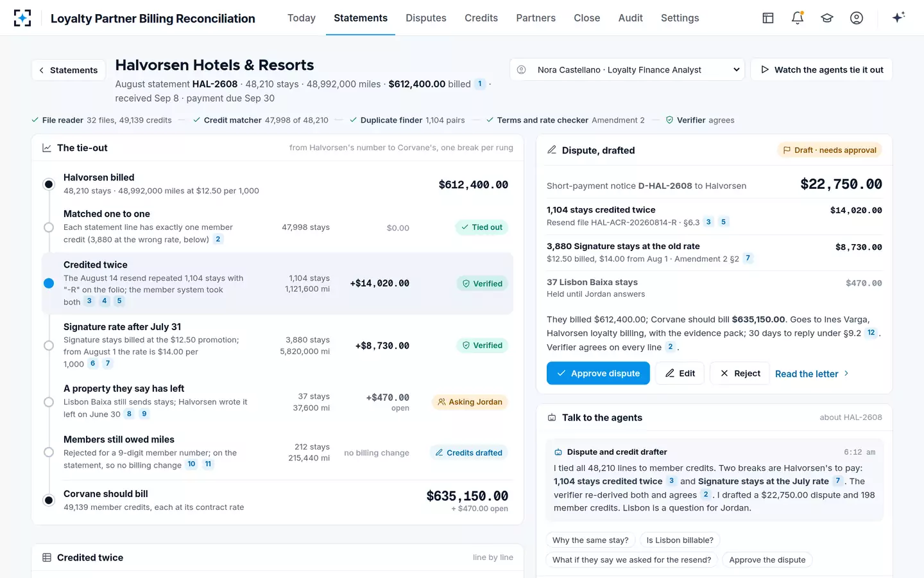Viewport: 924px width, 578px height.
Task: Click the chevron after Read the letter
Action: click(846, 373)
